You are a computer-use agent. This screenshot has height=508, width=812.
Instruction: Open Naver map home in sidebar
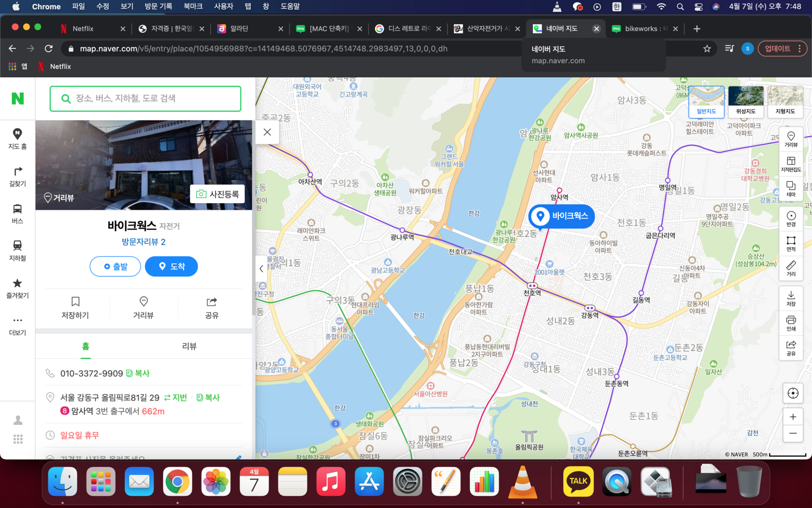point(17,138)
